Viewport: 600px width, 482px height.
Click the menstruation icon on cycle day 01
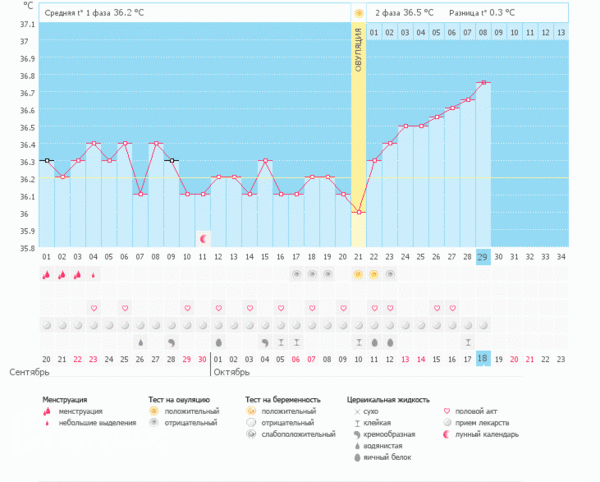pos(47,274)
